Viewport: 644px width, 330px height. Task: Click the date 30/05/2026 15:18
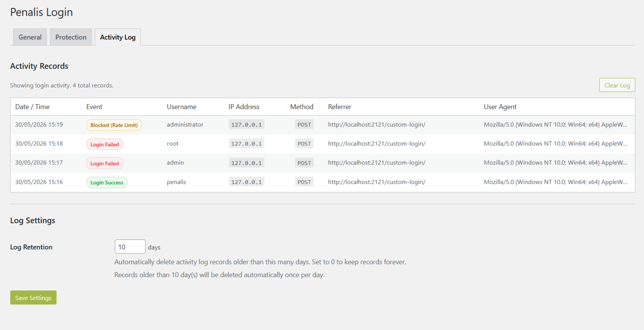coord(39,143)
